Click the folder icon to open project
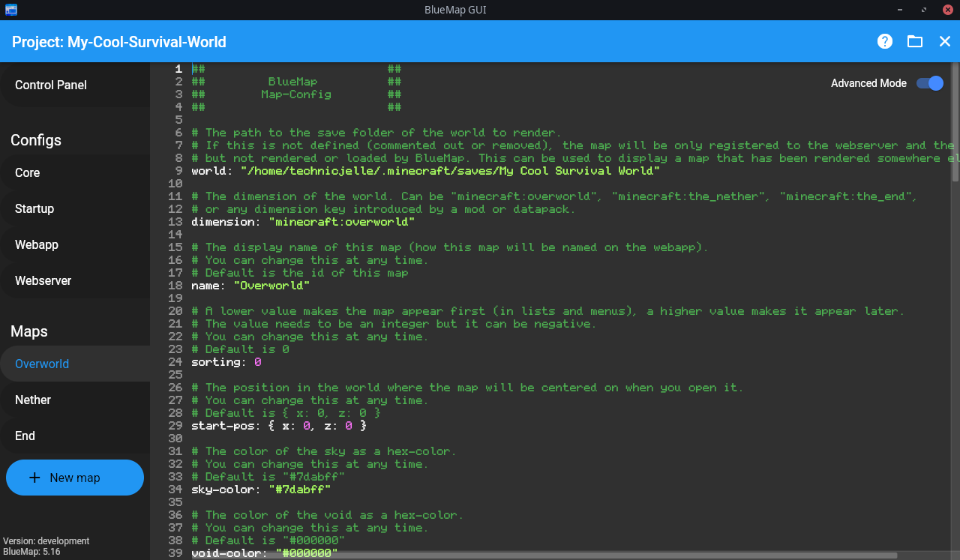The width and height of the screenshot is (960, 560). click(915, 42)
